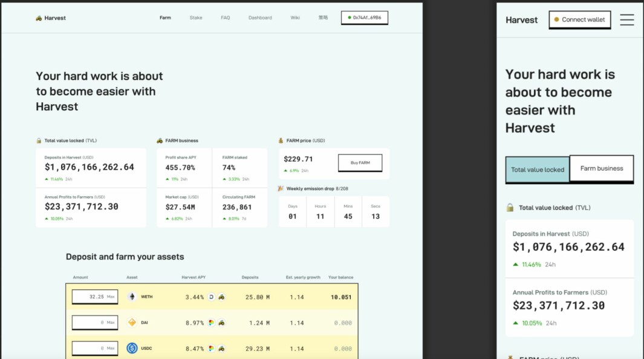644x359 pixels.
Task: Click the DAI asset icon
Action: [132, 323]
